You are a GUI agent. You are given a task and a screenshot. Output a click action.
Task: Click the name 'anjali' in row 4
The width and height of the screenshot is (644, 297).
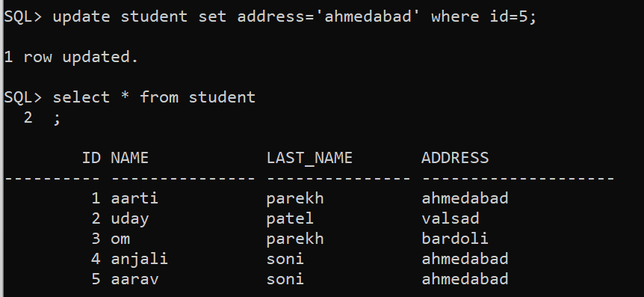pos(139,259)
